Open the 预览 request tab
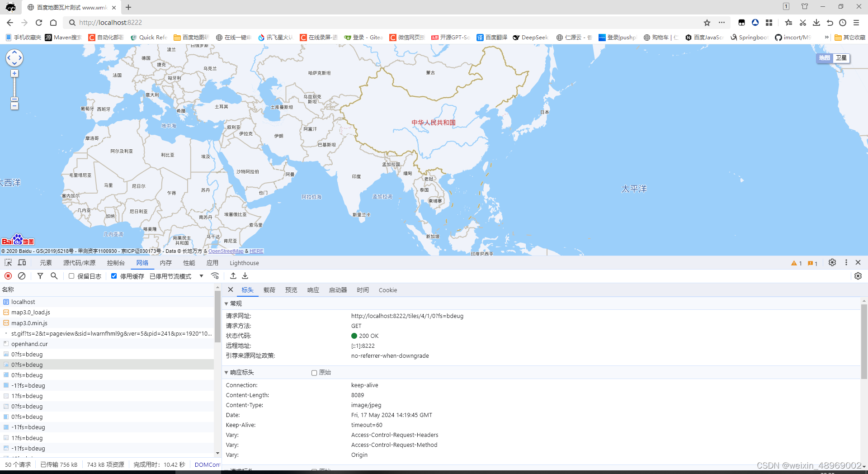Viewport: 868px width, 474px height. (291, 290)
